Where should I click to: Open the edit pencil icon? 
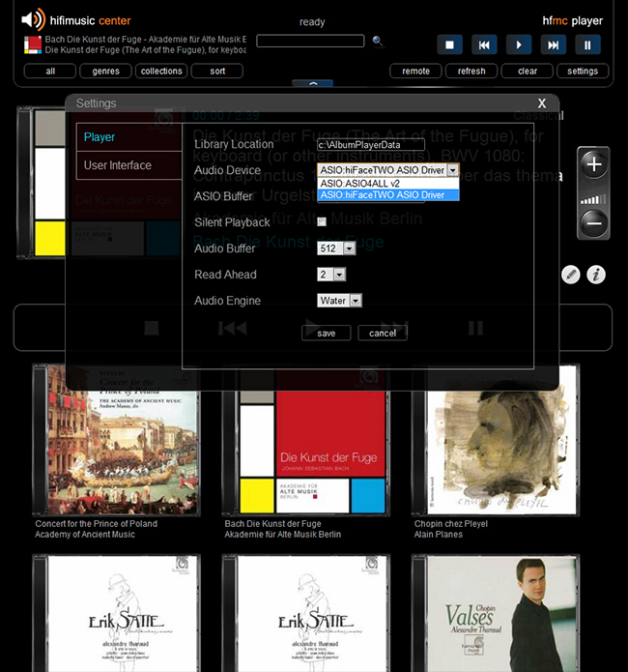tap(571, 275)
